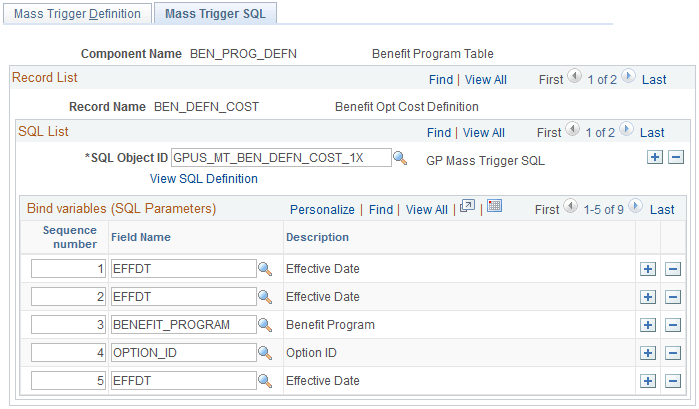
Task: Go to Last in Bind variables grid
Action: click(662, 210)
